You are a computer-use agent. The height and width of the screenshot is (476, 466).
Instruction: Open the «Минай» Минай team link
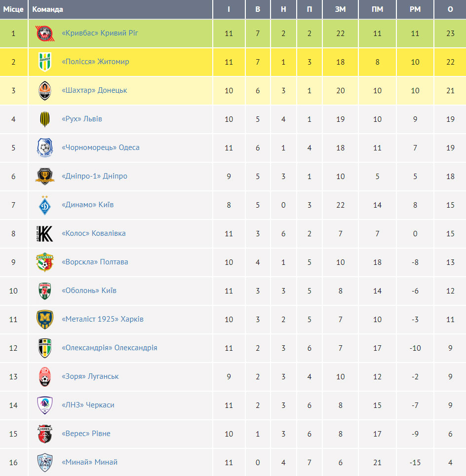click(90, 462)
